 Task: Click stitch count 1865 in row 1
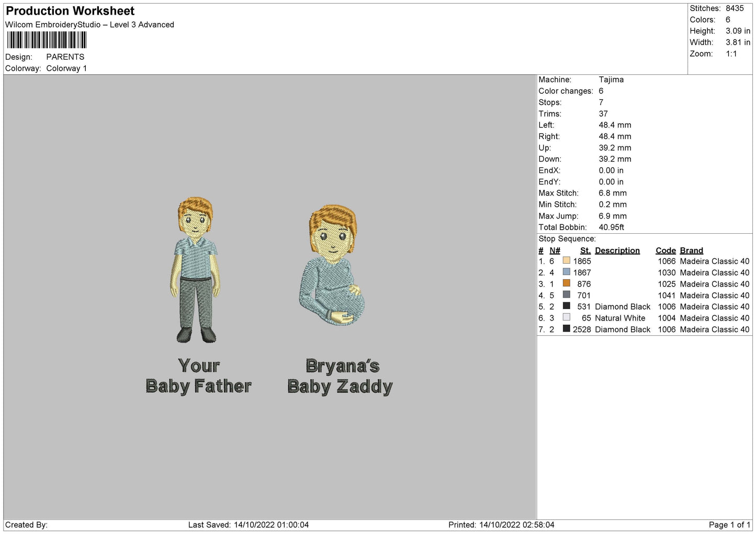pos(582,261)
